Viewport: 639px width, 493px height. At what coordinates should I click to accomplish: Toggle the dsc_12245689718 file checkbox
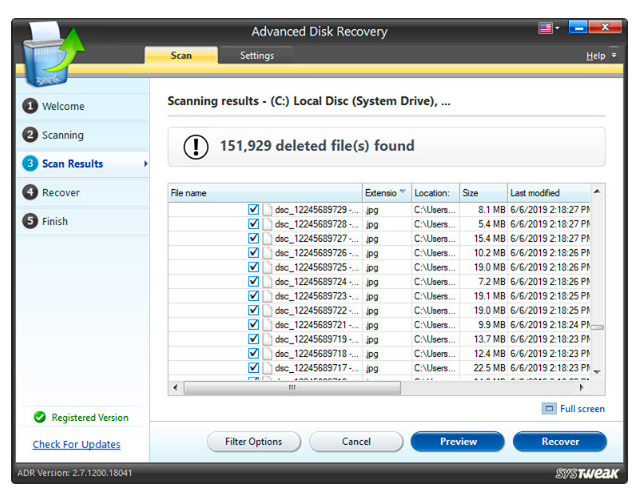click(x=253, y=353)
